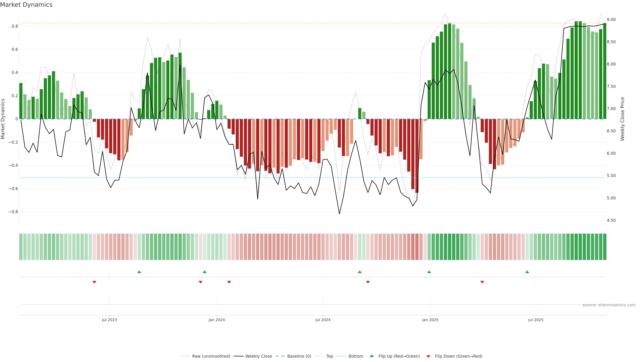Screen dimensions: 644x362
Task: Click the Weekly Close Price axis title
Action: point(623,119)
